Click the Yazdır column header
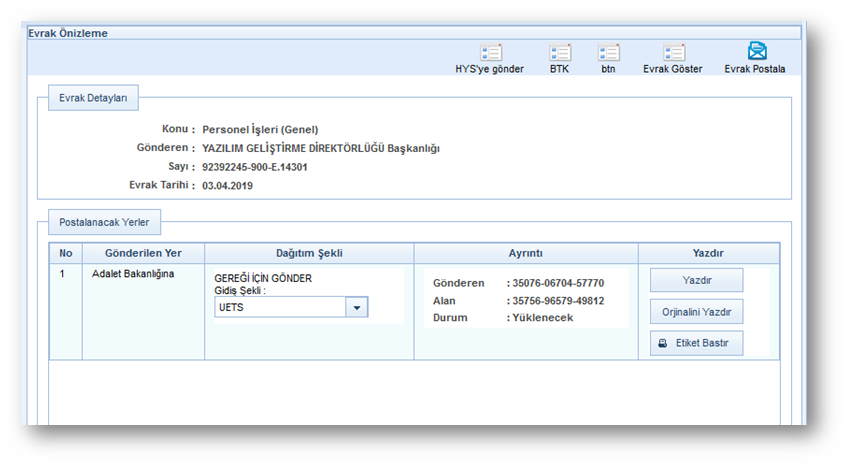 [x=708, y=253]
